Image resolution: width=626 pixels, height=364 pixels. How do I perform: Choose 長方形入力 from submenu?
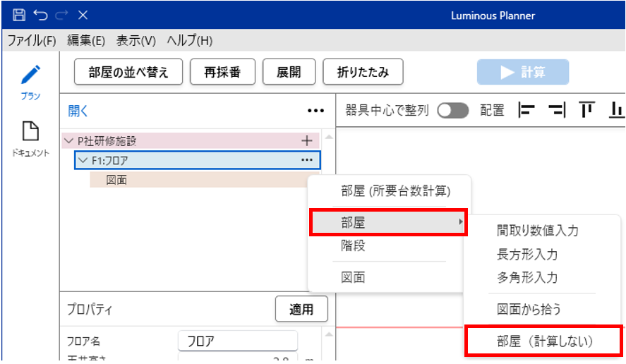(527, 254)
